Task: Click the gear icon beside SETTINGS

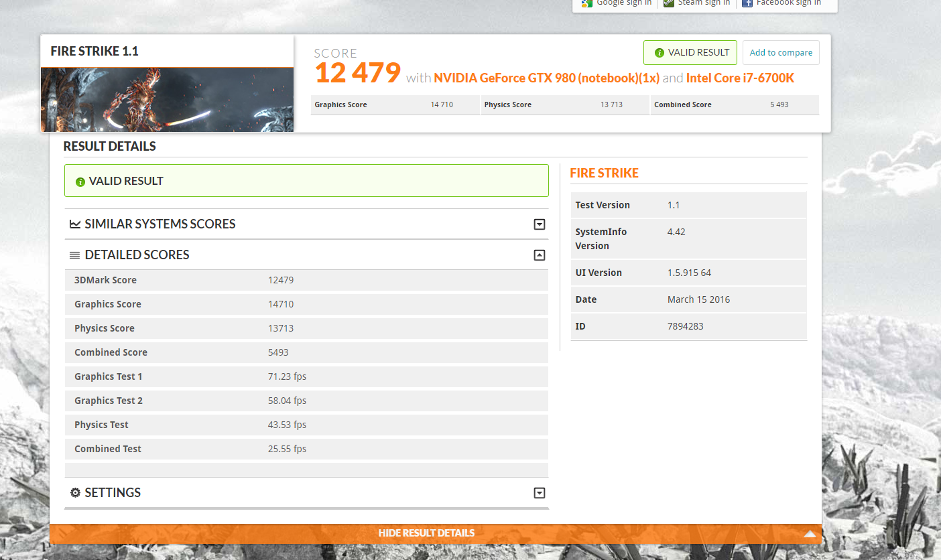Action: 75,492
